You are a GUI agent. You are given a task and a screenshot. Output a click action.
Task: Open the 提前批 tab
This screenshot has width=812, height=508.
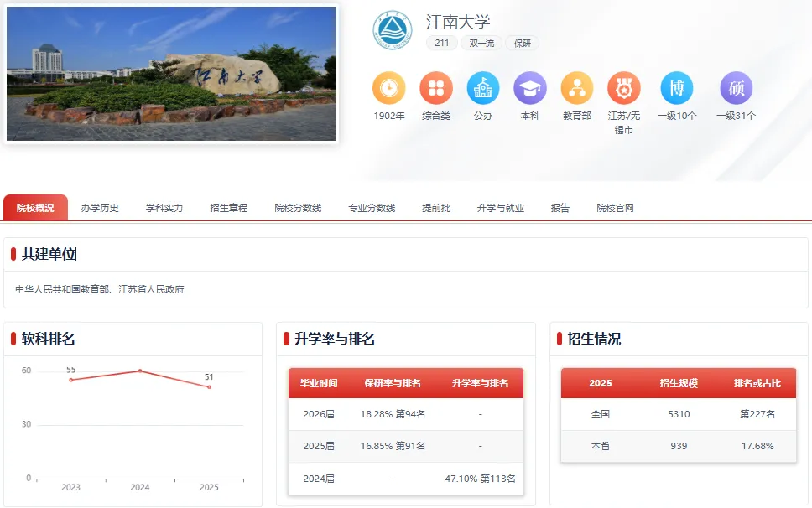(436, 208)
